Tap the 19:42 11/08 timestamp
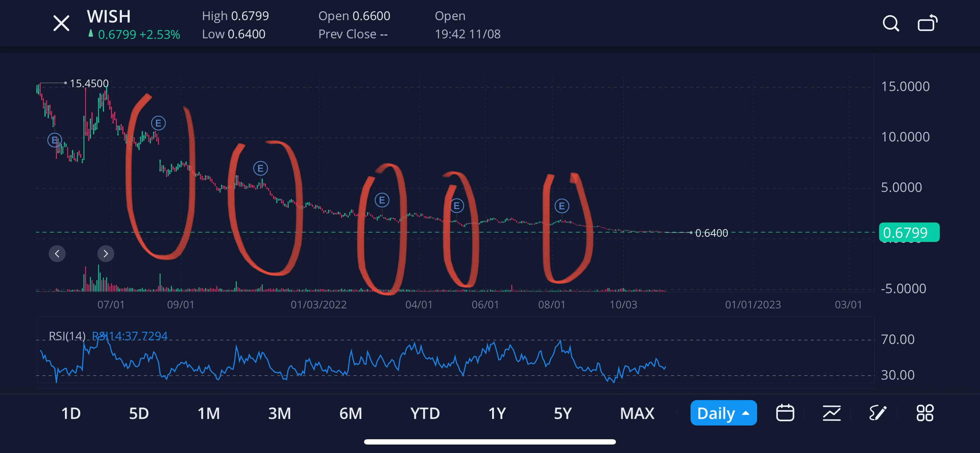The height and width of the screenshot is (453, 980). 467,34
